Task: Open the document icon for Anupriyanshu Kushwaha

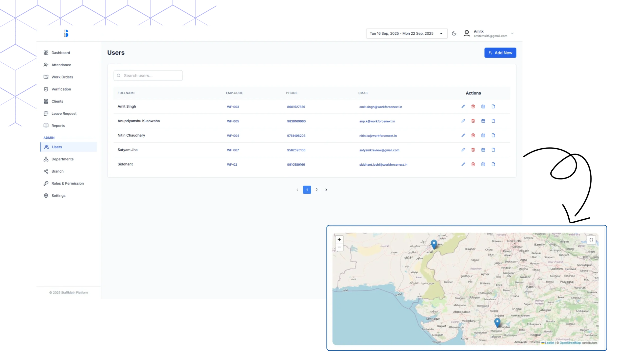Action: tap(493, 121)
